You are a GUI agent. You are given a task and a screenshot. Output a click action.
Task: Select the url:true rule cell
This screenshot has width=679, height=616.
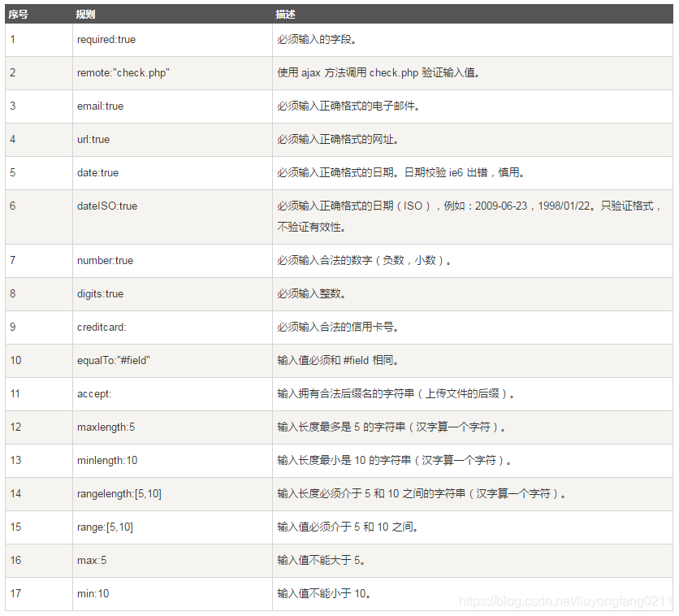click(x=172, y=140)
